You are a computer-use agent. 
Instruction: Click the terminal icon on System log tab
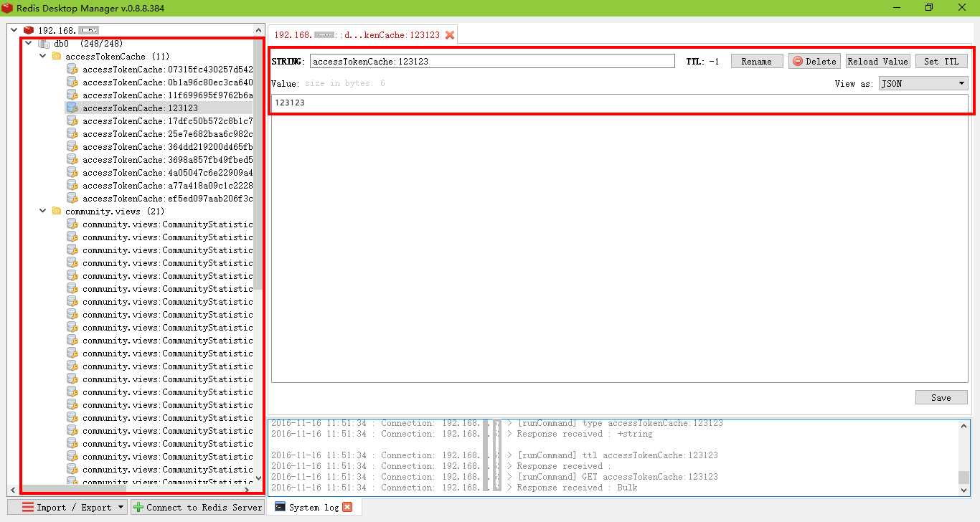278,507
